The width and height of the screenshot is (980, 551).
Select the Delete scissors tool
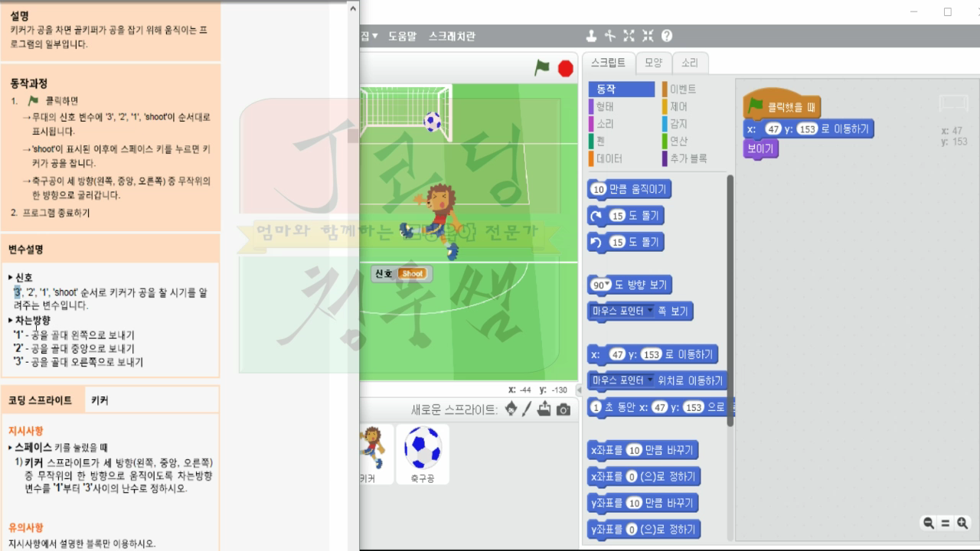(610, 35)
